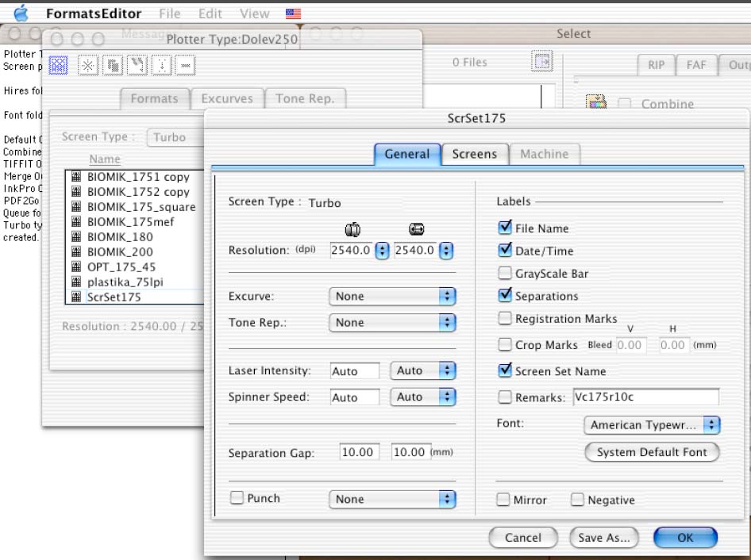Open the View menu
The width and height of the screenshot is (751, 560).
[255, 13]
